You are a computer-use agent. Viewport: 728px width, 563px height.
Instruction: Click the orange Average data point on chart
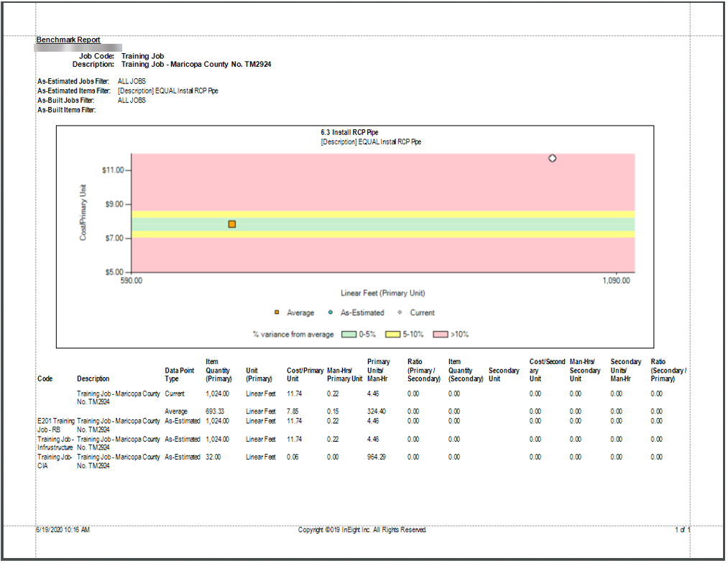pyautogui.click(x=231, y=223)
